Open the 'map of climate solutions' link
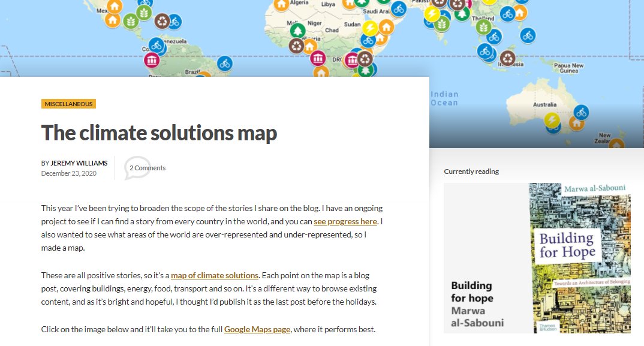The width and height of the screenshot is (644, 346). click(215, 275)
